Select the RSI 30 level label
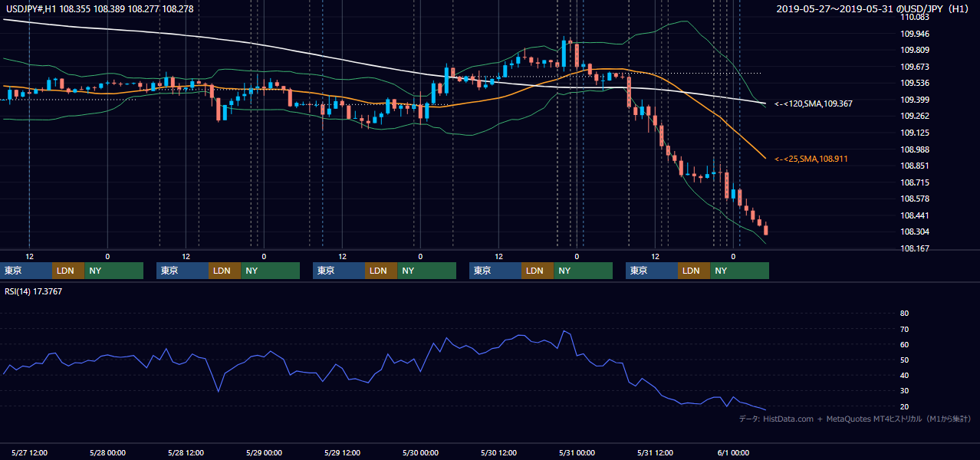 [904, 390]
